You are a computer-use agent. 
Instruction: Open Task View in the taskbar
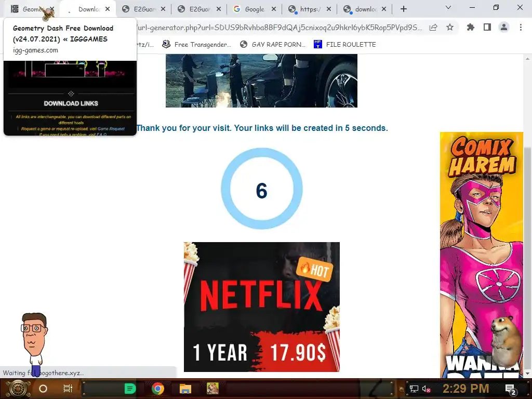tap(68, 389)
